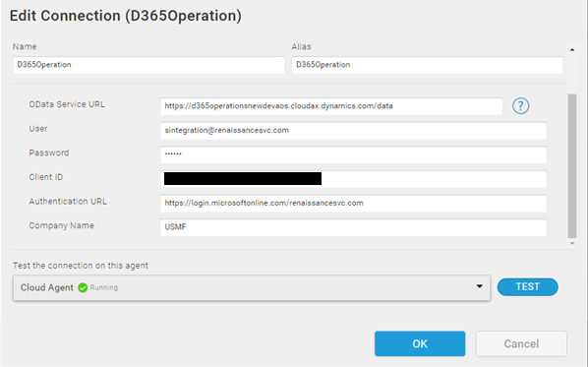
Task: Focus the Alias input field
Action: coord(428,65)
